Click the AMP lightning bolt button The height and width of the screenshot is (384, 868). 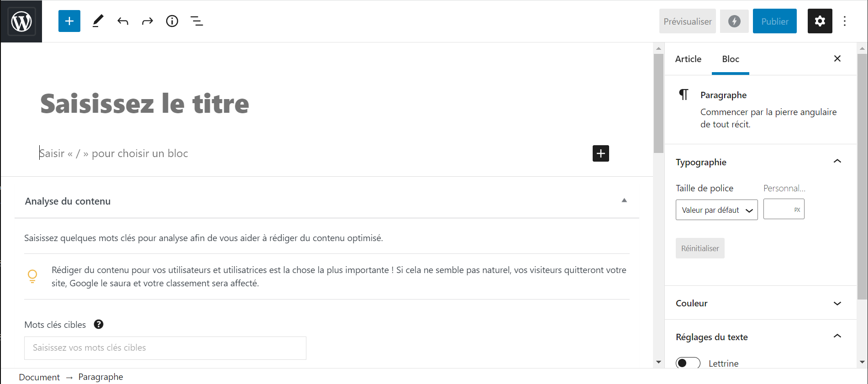point(734,21)
